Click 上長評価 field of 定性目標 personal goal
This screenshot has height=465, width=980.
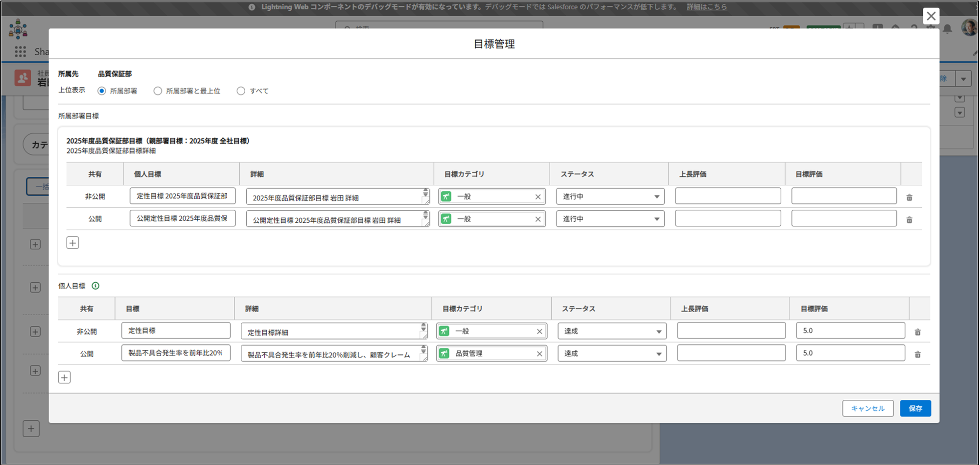(x=731, y=331)
